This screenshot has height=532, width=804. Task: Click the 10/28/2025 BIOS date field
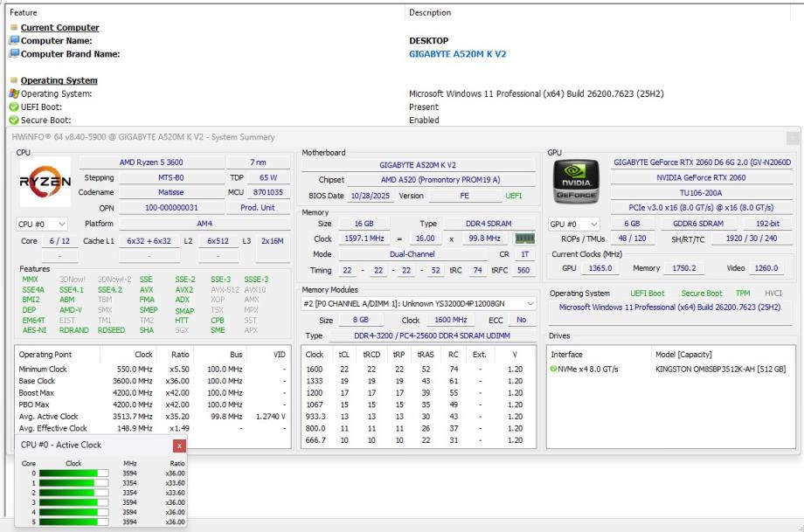tap(371, 196)
